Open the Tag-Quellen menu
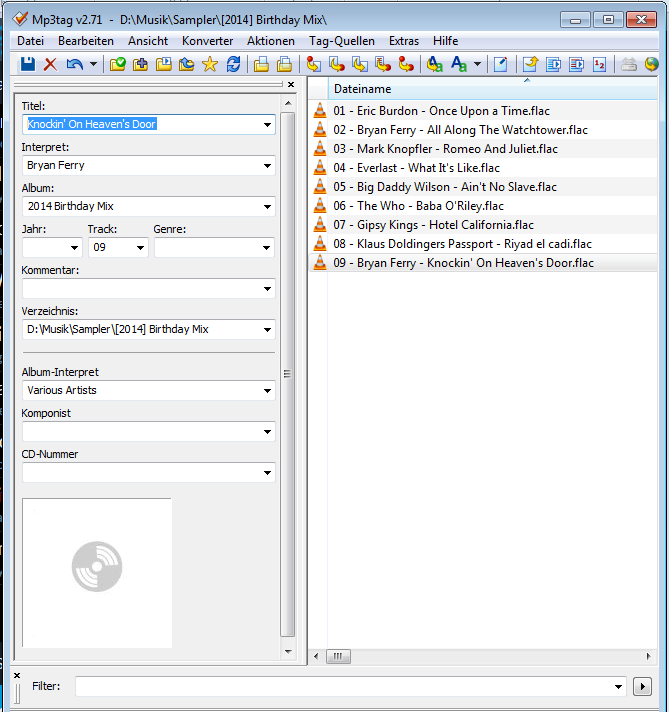The image size is (669, 712). tap(342, 41)
